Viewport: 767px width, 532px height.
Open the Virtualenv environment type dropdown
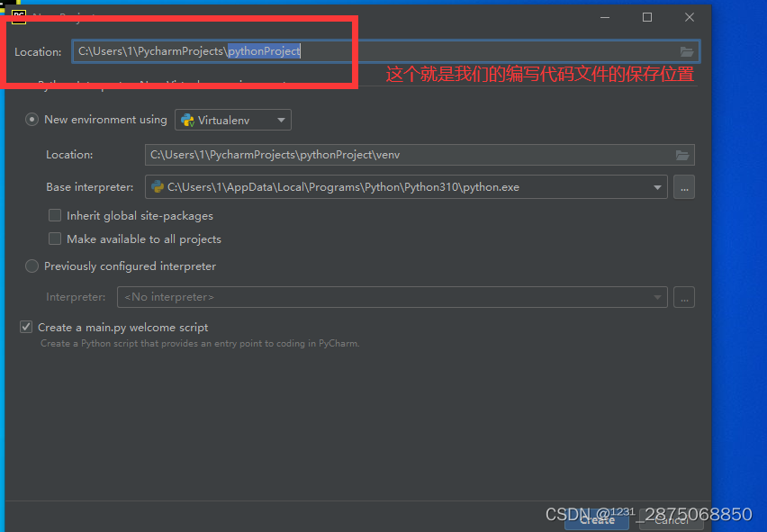[x=233, y=120]
